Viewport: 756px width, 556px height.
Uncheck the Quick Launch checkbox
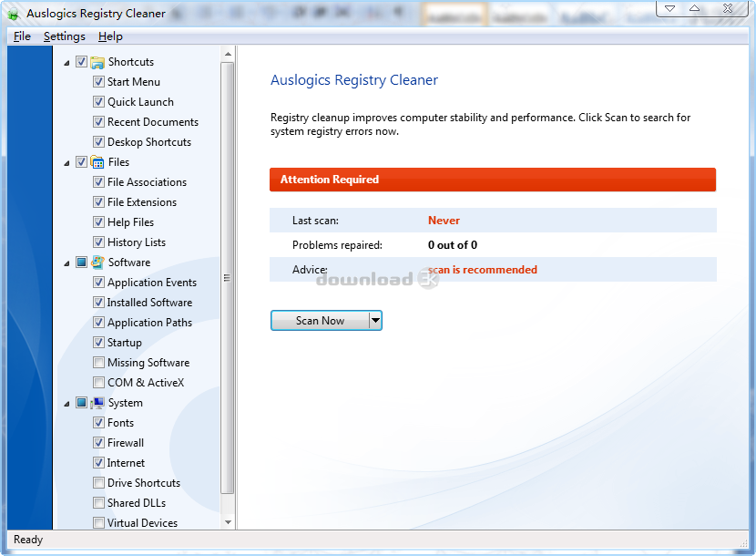pyautogui.click(x=98, y=102)
